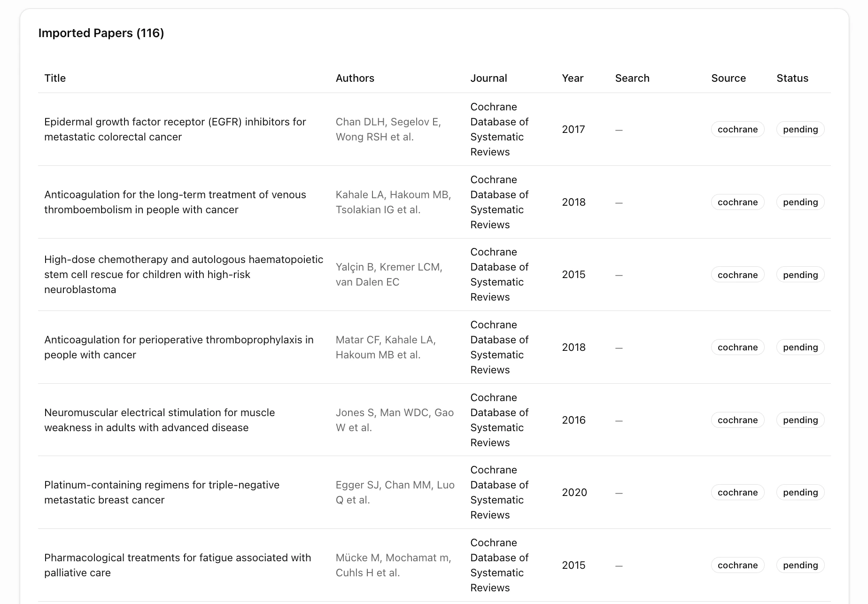Select the journal cell in the perioperative thromboprophylaxis row

[499, 347]
